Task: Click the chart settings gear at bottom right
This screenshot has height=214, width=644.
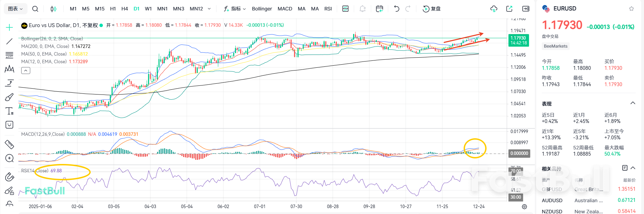Action: pyautogui.click(x=524, y=207)
